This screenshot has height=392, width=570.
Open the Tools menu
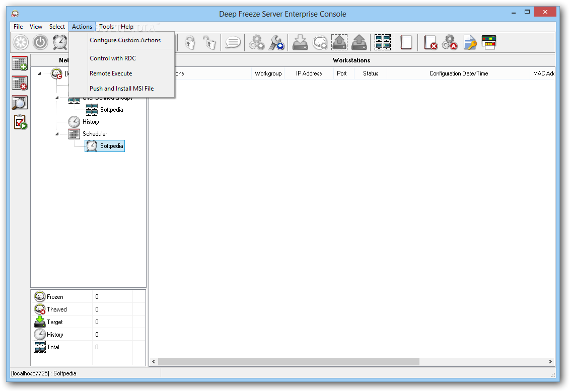tap(107, 27)
